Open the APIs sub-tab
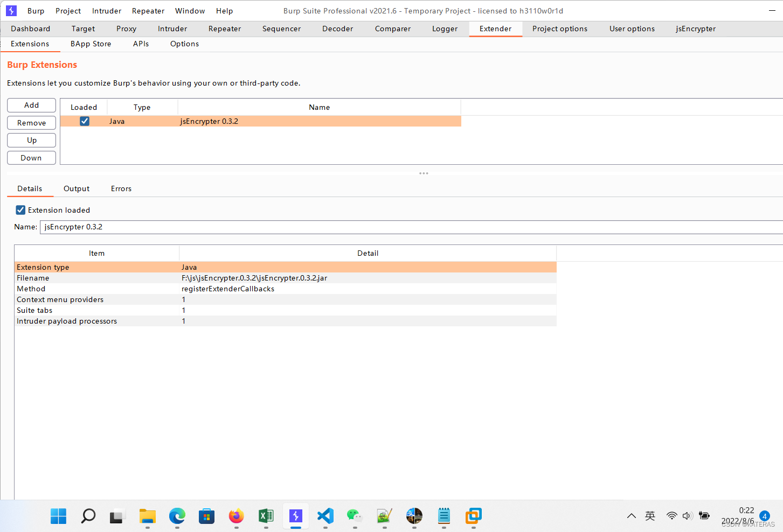 click(x=141, y=44)
